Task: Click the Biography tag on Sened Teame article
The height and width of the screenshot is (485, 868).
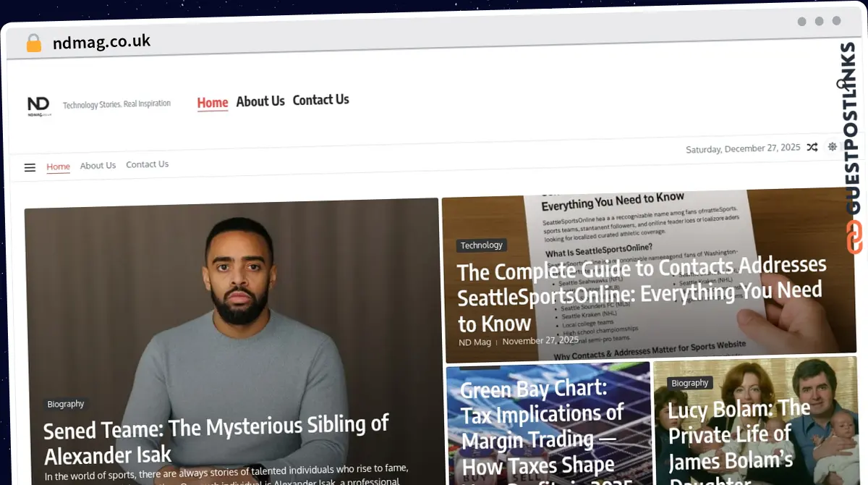Action: [66, 404]
